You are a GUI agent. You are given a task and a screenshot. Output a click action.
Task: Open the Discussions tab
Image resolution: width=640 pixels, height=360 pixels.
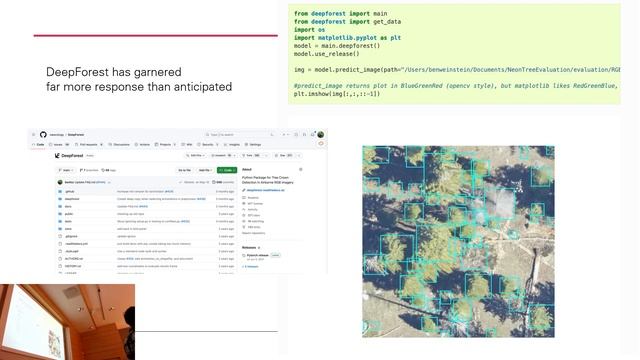(119, 144)
